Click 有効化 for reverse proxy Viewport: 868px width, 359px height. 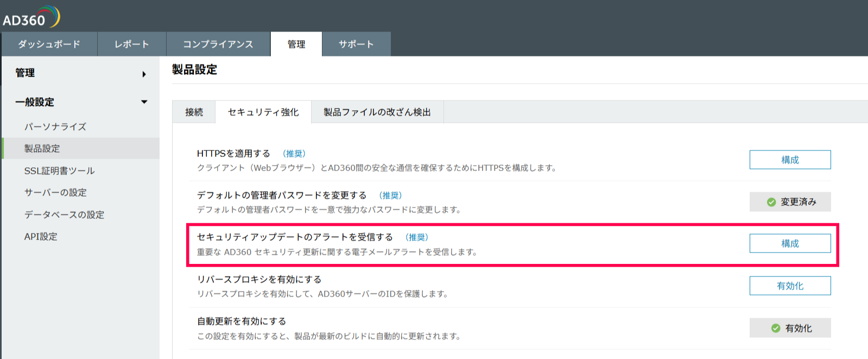pyautogui.click(x=790, y=286)
